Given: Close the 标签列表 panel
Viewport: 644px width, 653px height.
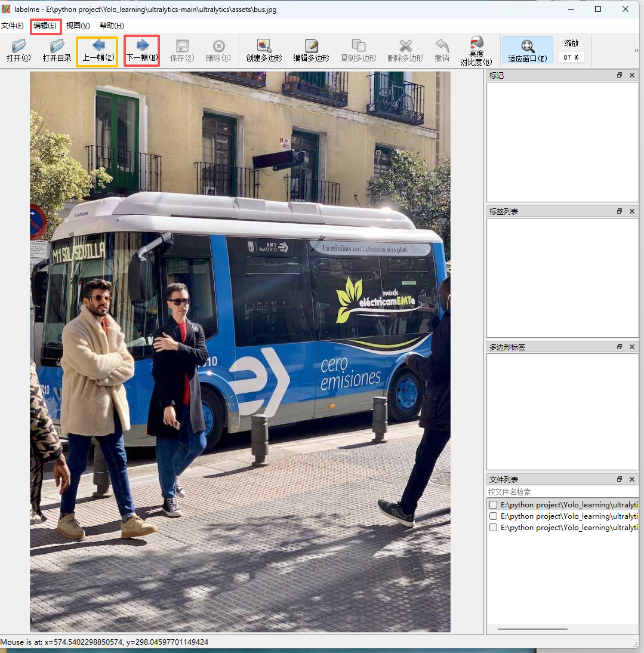Looking at the screenshot, I should click(632, 211).
